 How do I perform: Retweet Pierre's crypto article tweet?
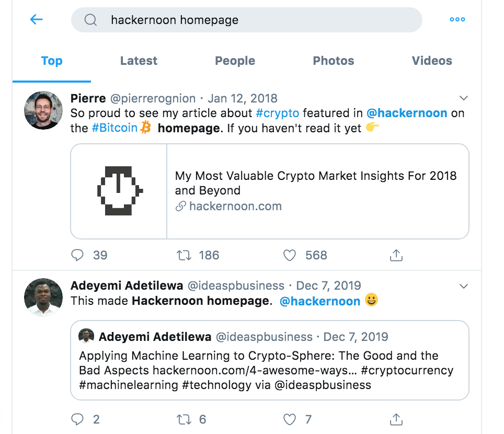pyautogui.click(x=184, y=255)
